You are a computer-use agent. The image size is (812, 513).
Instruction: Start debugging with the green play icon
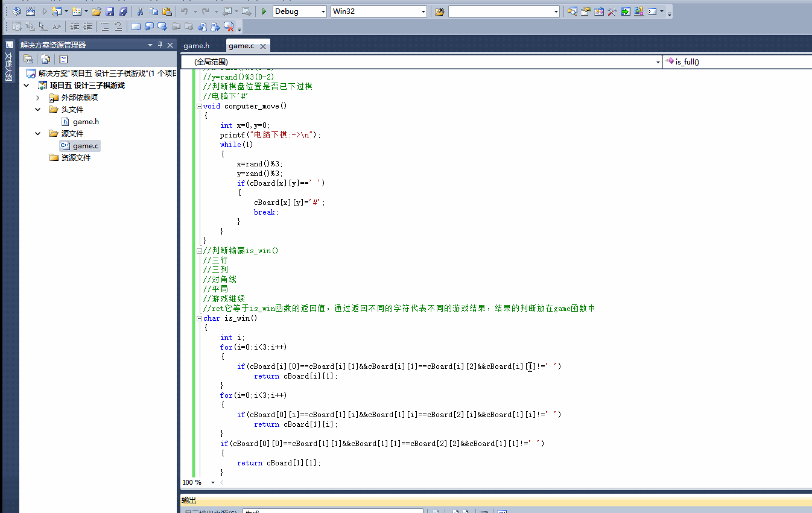click(264, 11)
